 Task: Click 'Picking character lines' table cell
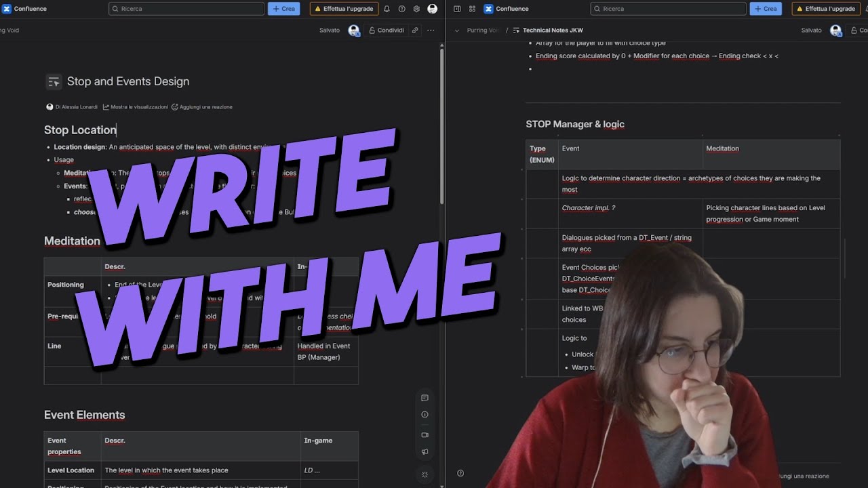[771, 213]
